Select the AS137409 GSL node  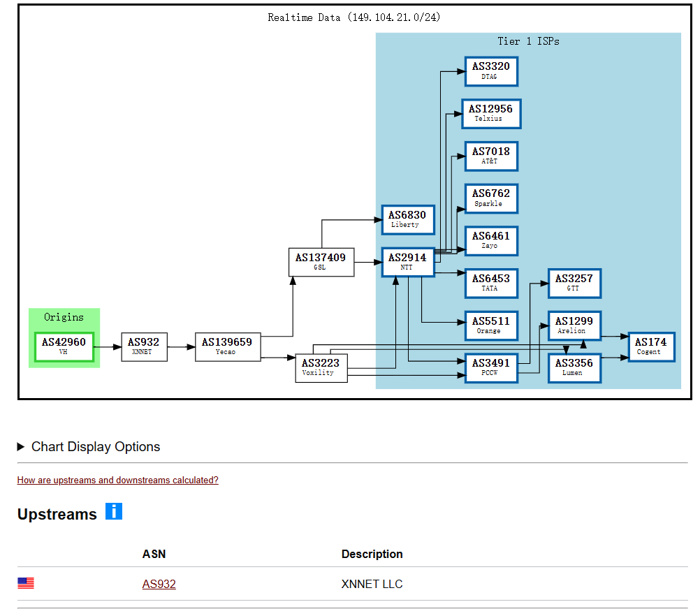321,263
